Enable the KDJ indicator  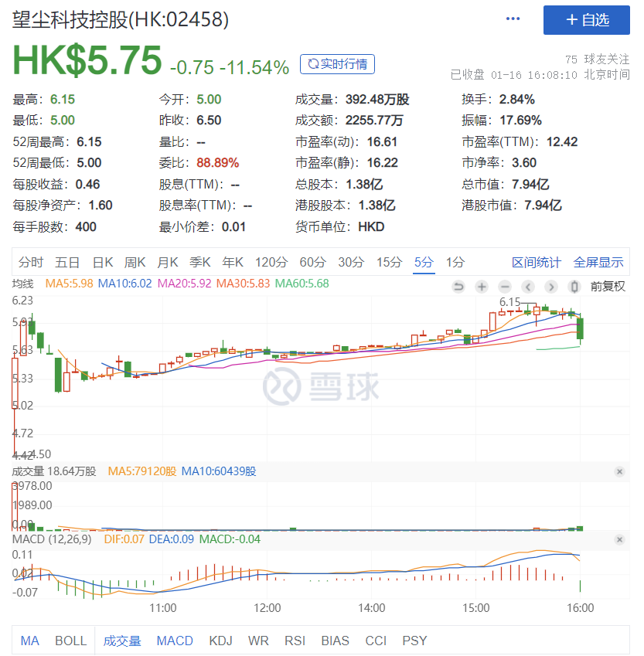click(220, 641)
